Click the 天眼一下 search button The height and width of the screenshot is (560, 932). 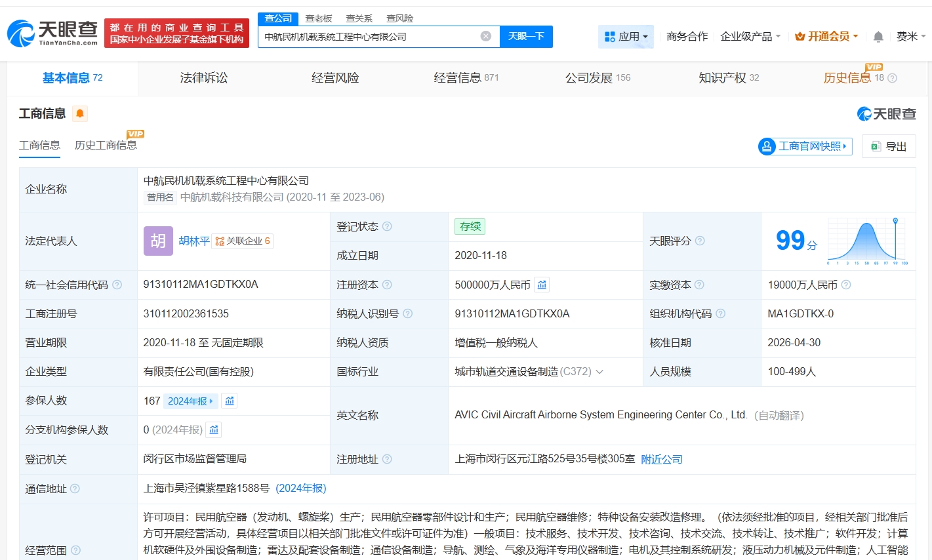526,36
